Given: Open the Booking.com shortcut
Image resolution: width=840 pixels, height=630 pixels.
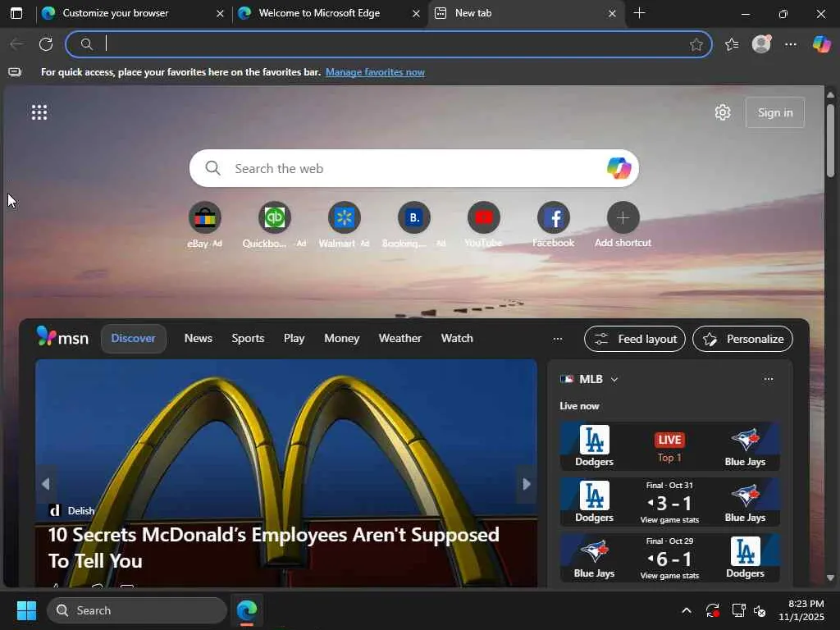Looking at the screenshot, I should [413, 217].
